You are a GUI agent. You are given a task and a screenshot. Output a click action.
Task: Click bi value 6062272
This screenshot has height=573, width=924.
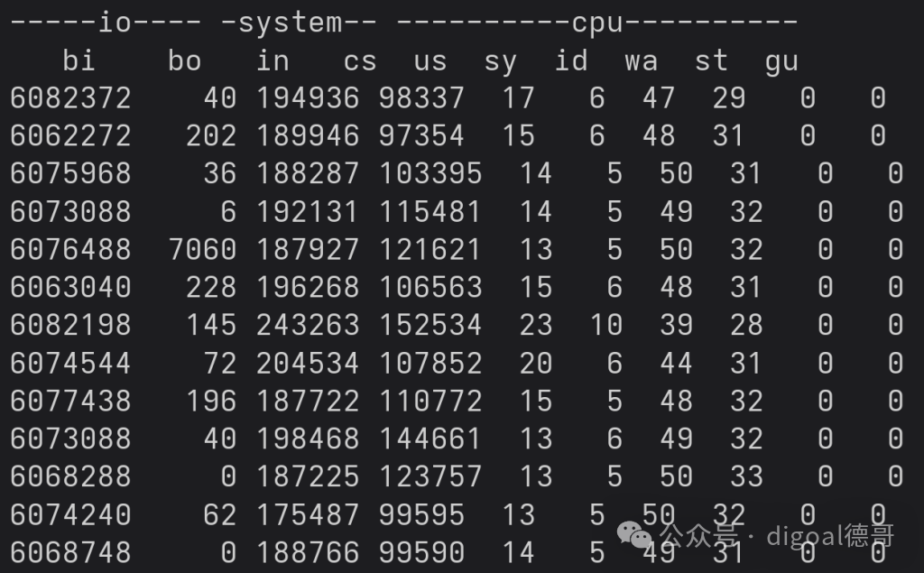70,135
